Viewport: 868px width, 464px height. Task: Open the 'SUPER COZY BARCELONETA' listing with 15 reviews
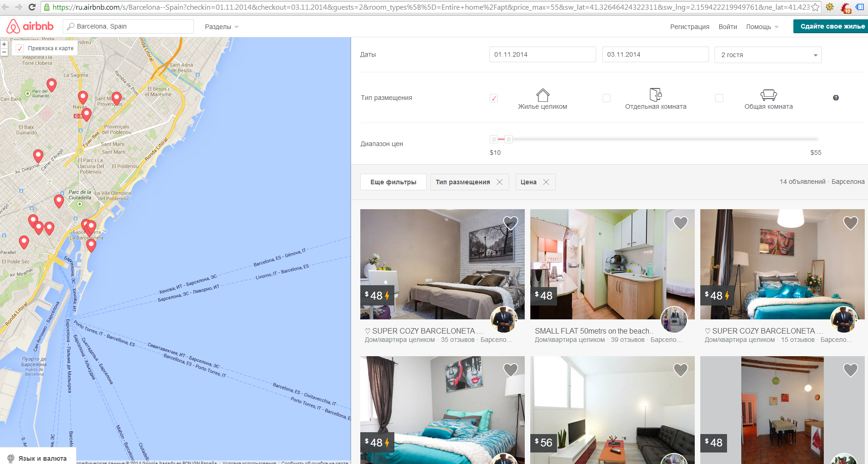point(764,331)
